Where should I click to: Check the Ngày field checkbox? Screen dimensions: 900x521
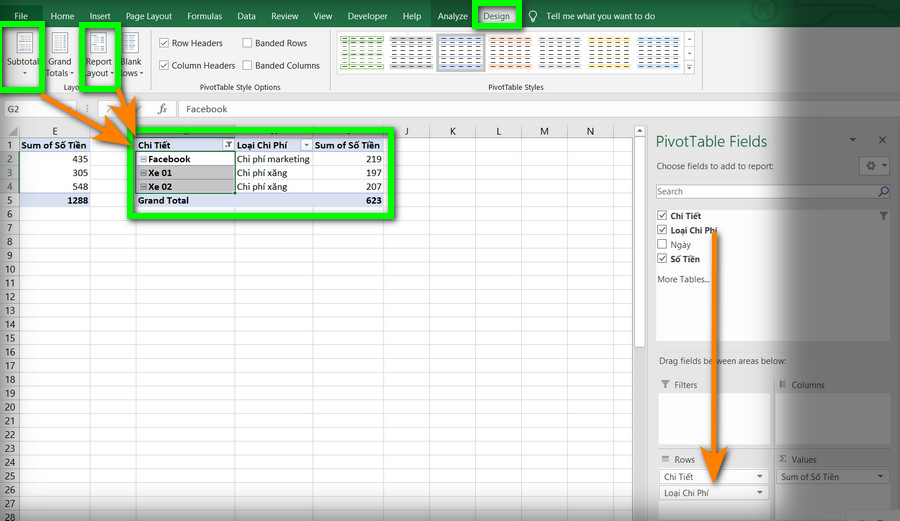662,244
